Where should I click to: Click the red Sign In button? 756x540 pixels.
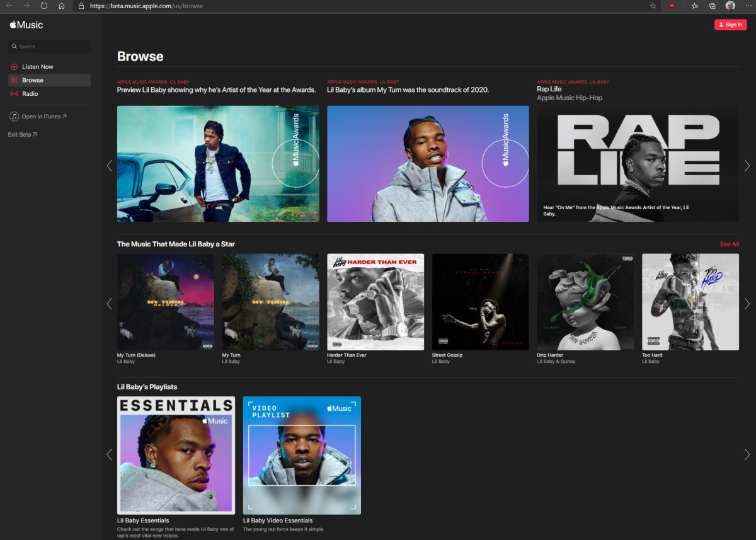(730, 25)
